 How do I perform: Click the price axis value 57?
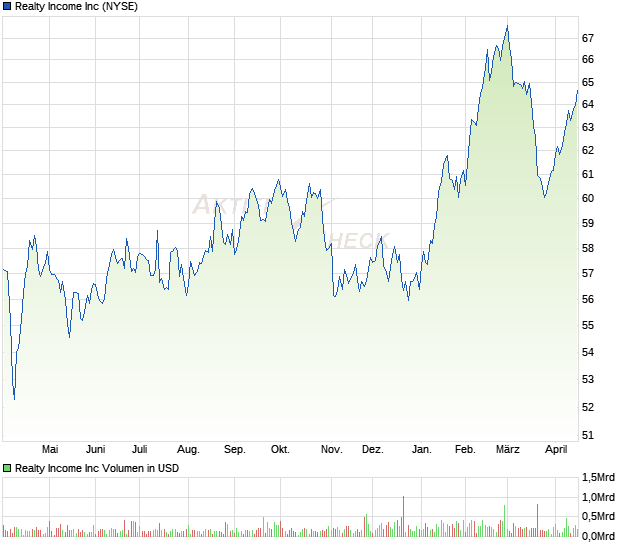pyautogui.click(x=588, y=273)
